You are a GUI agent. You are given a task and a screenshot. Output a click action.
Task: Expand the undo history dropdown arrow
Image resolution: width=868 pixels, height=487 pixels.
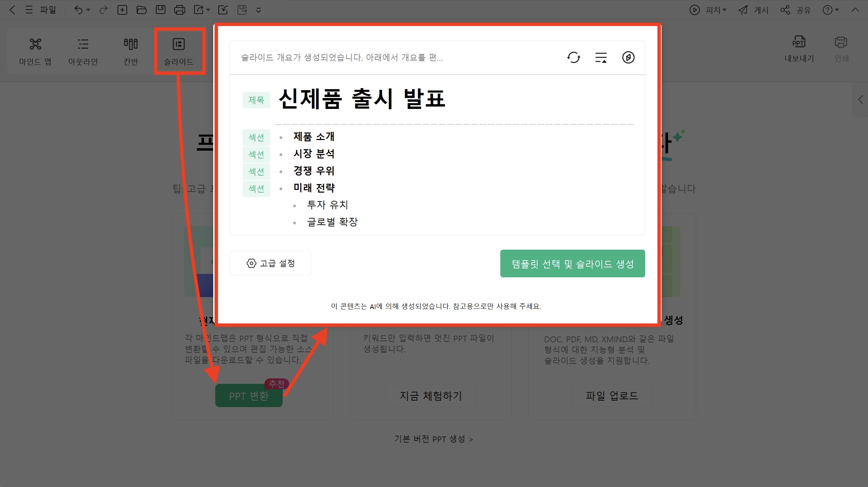[88, 10]
